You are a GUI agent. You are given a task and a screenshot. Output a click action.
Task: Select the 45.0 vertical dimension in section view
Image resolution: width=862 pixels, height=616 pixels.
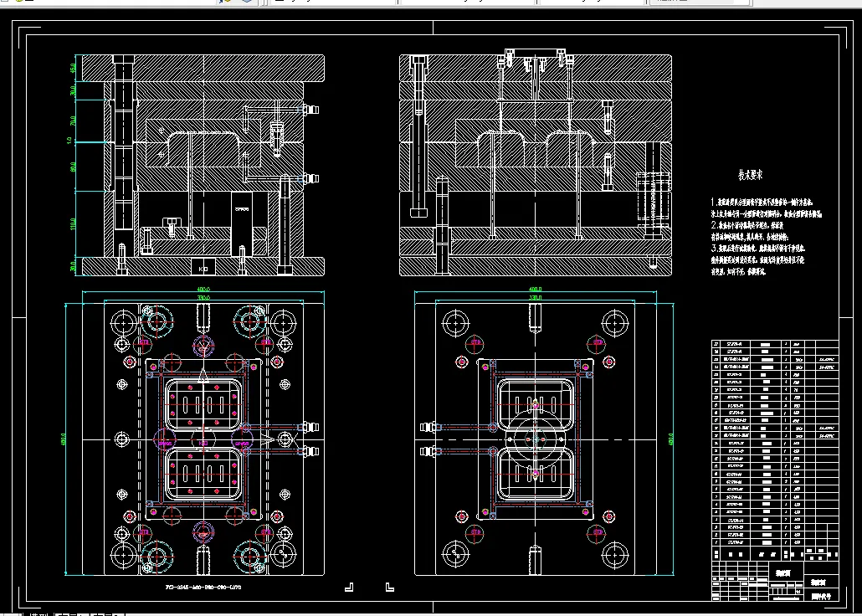pyautogui.click(x=73, y=68)
